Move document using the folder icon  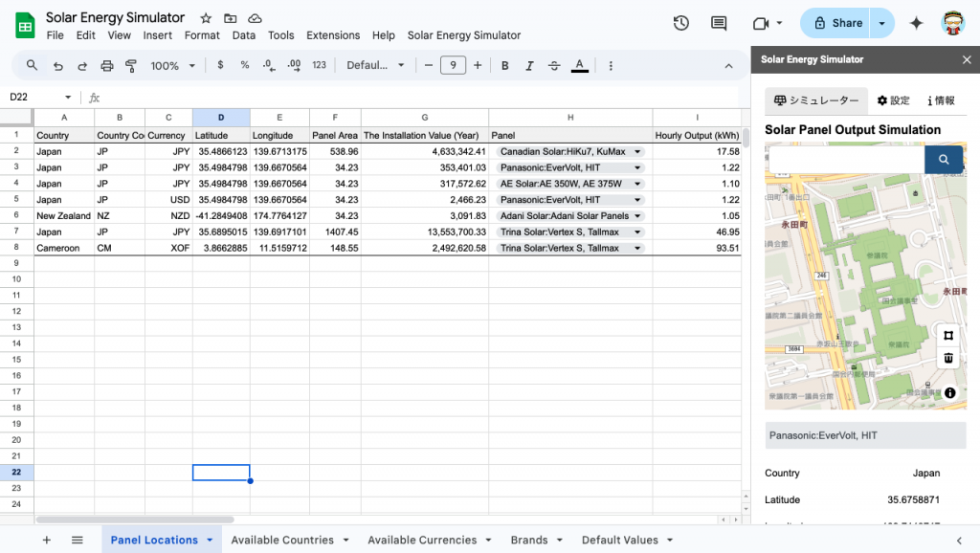(x=230, y=18)
